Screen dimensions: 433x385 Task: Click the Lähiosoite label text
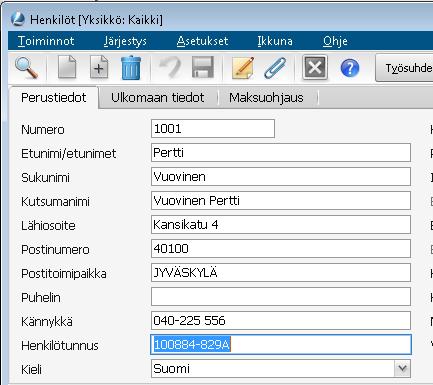point(48,226)
